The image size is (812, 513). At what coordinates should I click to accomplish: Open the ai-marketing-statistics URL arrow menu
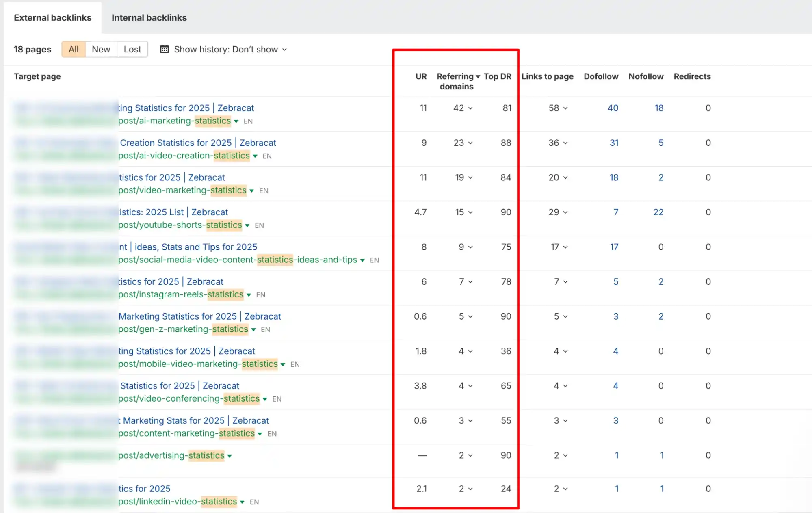[x=236, y=121]
